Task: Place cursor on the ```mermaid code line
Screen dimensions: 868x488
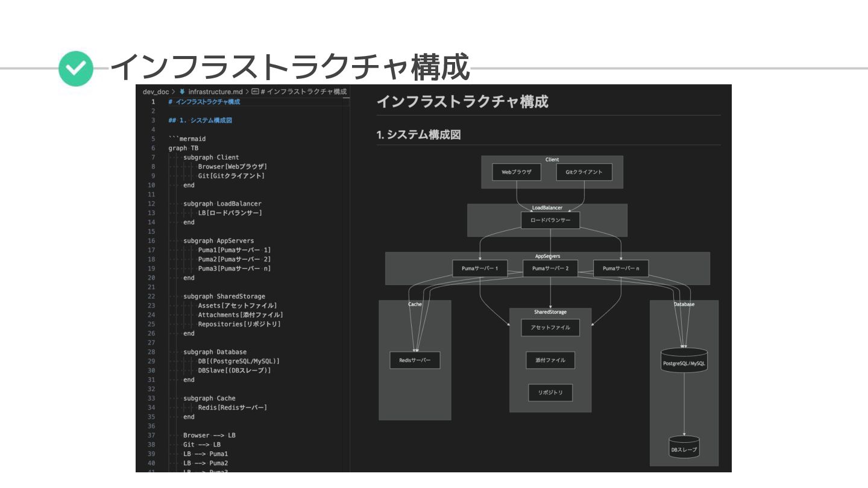Action: [x=187, y=139]
